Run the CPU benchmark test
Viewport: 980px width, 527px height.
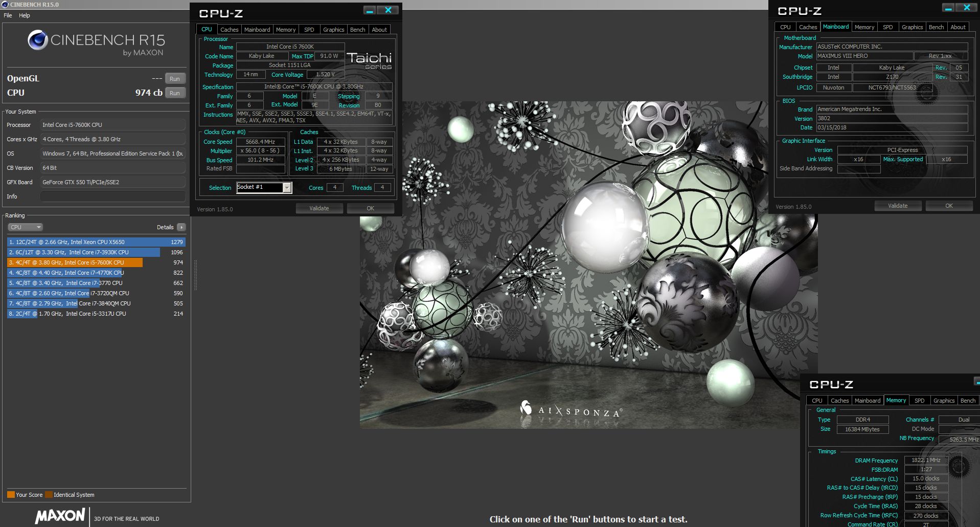coord(175,93)
